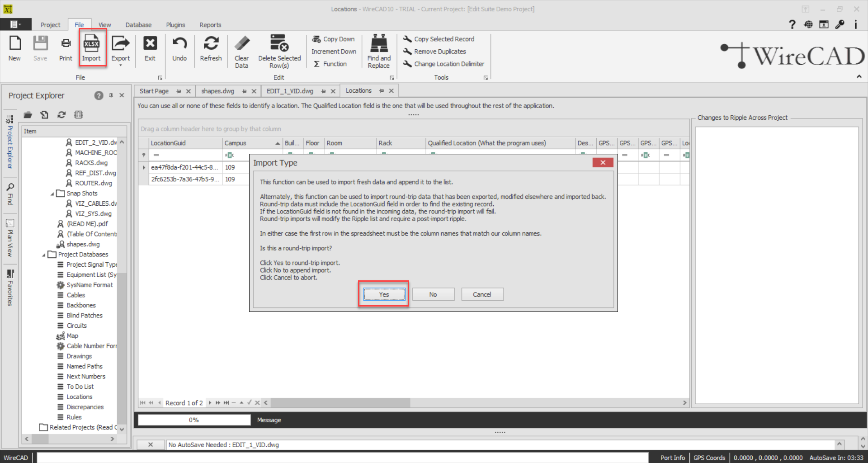This screenshot has width=868, height=463.
Task: Click Copy Selected Record tool
Action: point(439,39)
